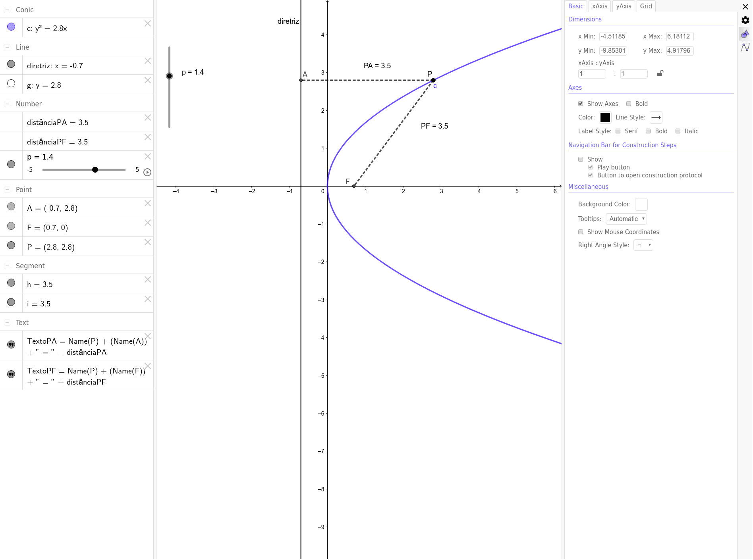Viewport: 753px width, 560px height.
Task: Close the settings panel with X
Action: [745, 6]
